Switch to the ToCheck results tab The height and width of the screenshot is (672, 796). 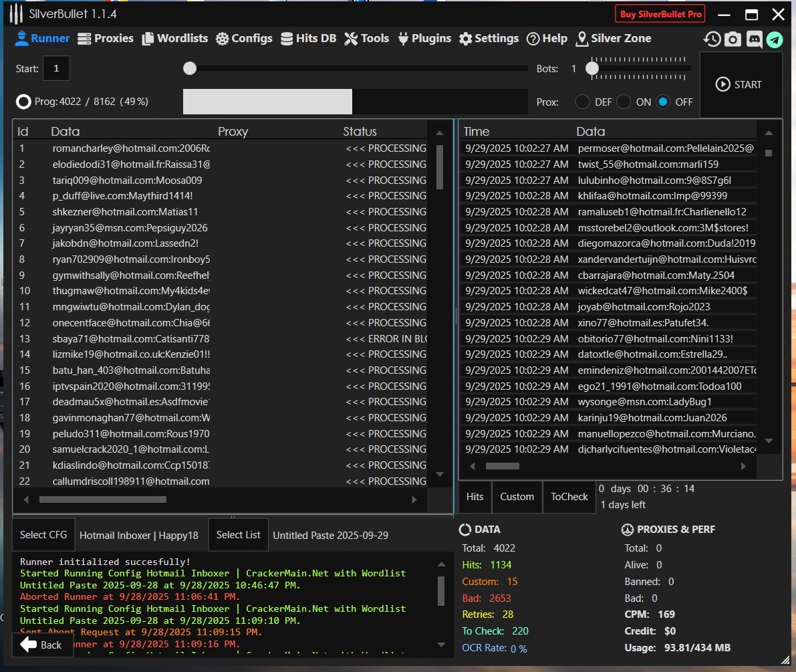[569, 497]
